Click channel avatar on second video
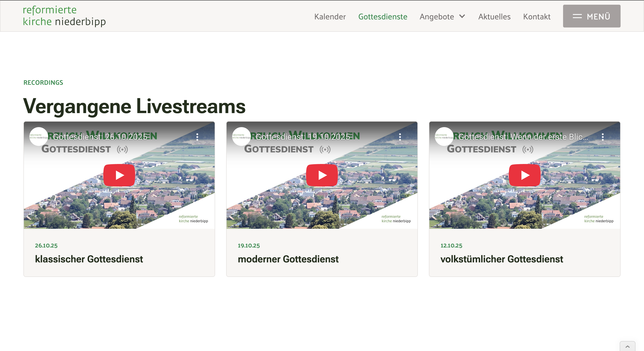Screen dimensions: 644x351 pos(241,137)
